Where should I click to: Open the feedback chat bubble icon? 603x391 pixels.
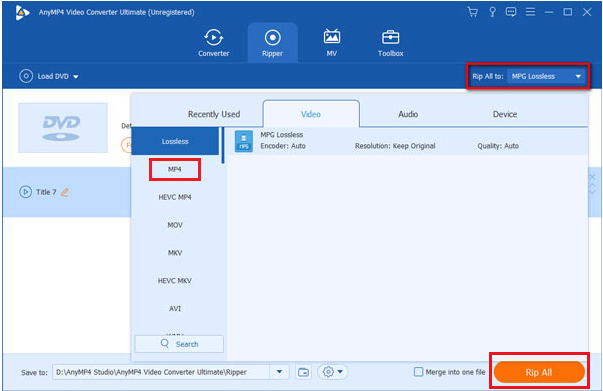point(511,12)
